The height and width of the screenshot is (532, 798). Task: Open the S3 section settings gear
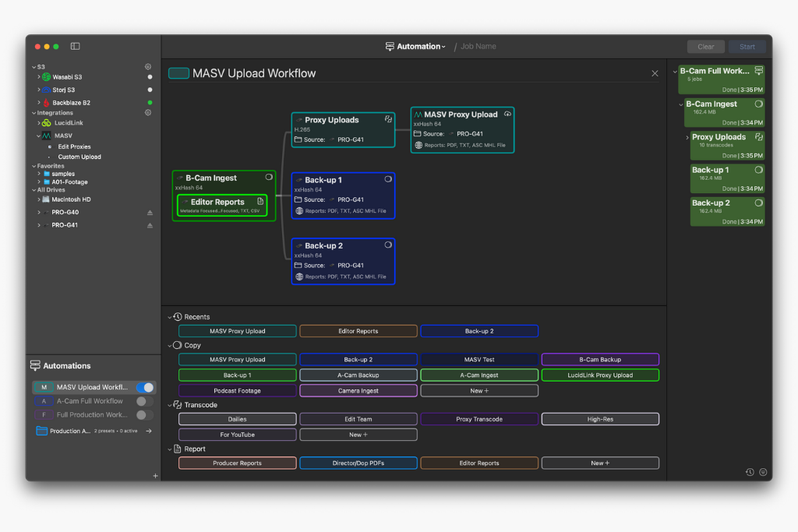[x=148, y=67]
